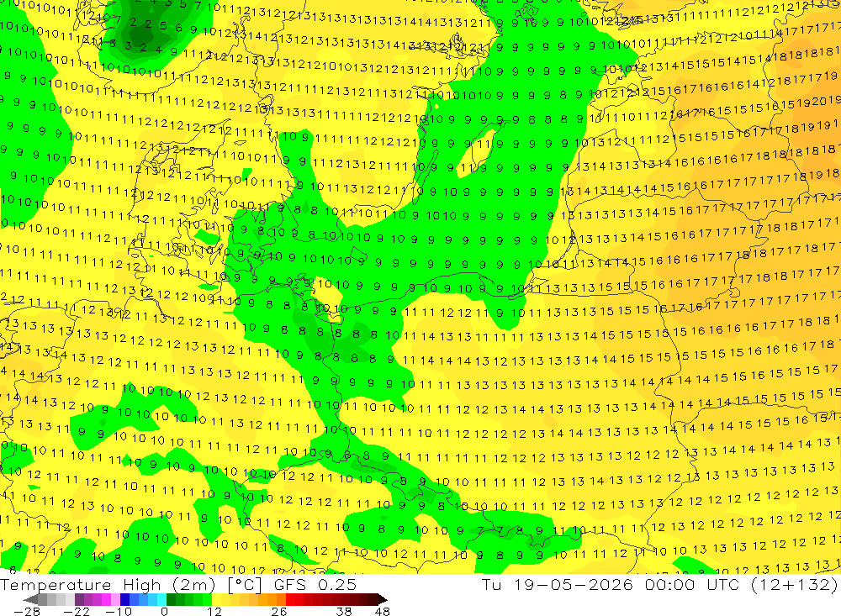Image resolution: width=841 pixels, height=616 pixels.
Task: Click the left gray arrow tip of color bar
Action: 29,599
